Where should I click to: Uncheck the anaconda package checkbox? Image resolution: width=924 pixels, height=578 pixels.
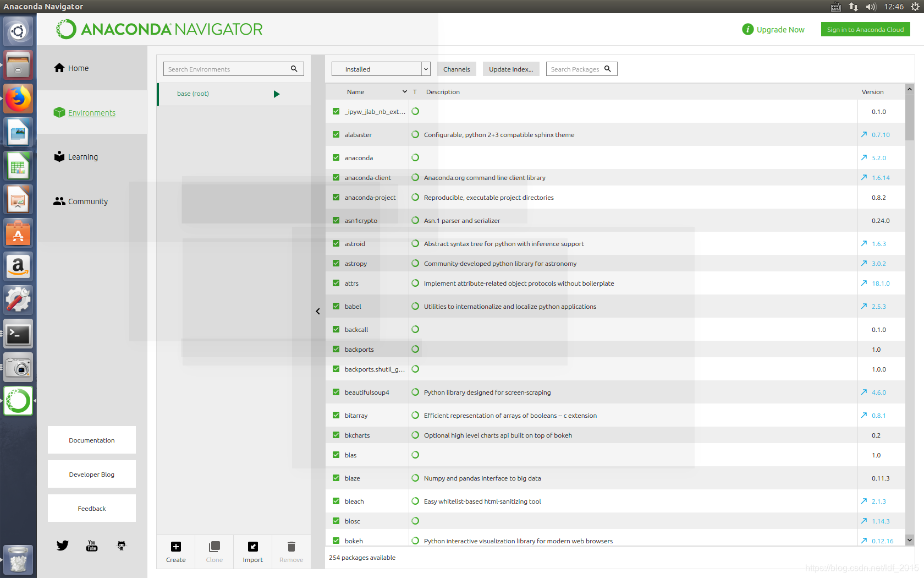point(336,157)
